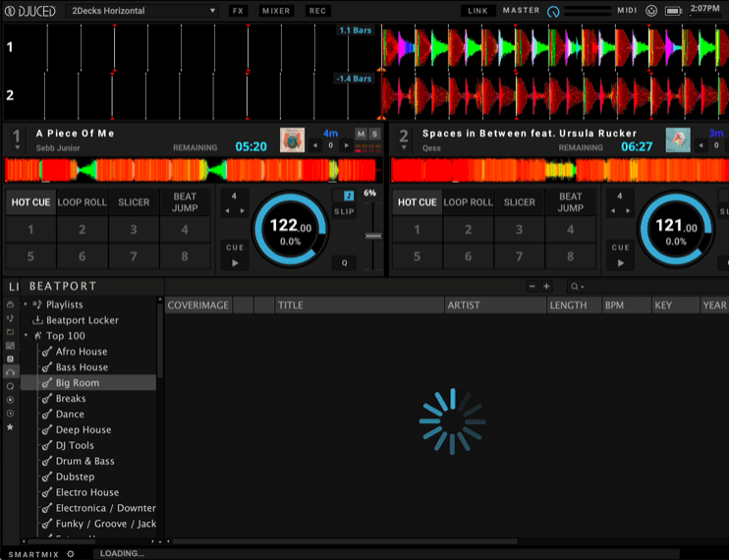Toggle the LINK button

(477, 11)
